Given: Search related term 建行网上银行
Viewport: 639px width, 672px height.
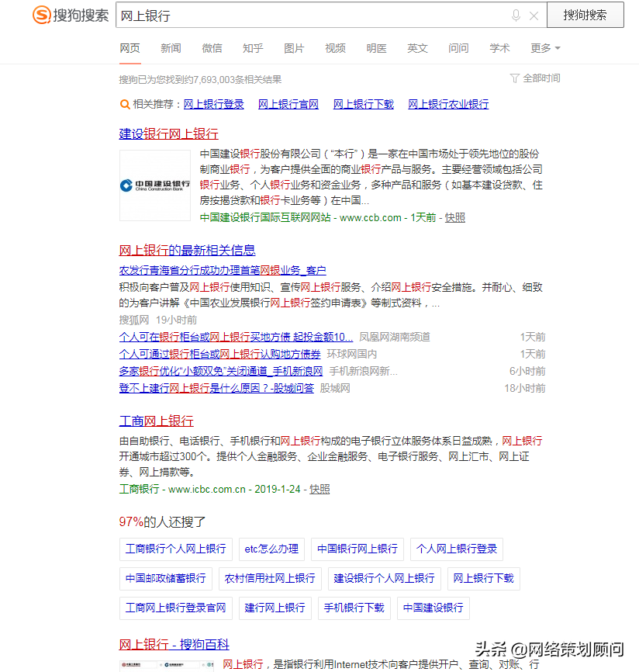Looking at the screenshot, I should pos(275,608).
